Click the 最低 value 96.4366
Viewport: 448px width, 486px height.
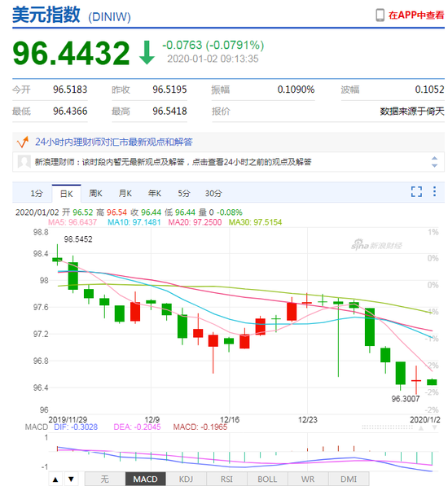pos(70,112)
